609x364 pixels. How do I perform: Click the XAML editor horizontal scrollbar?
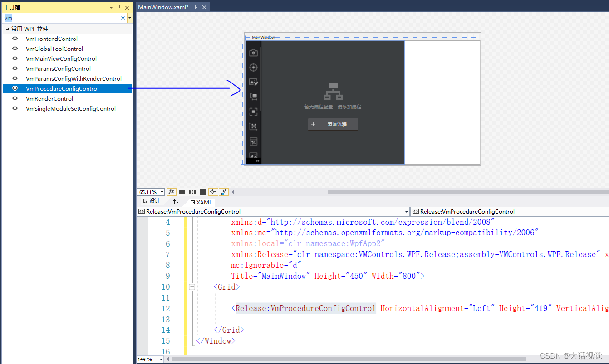tap(349, 359)
